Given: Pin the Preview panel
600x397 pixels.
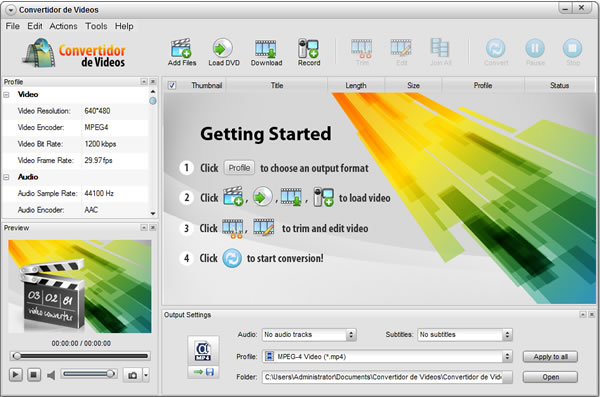Looking at the screenshot, I should tap(144, 228).
